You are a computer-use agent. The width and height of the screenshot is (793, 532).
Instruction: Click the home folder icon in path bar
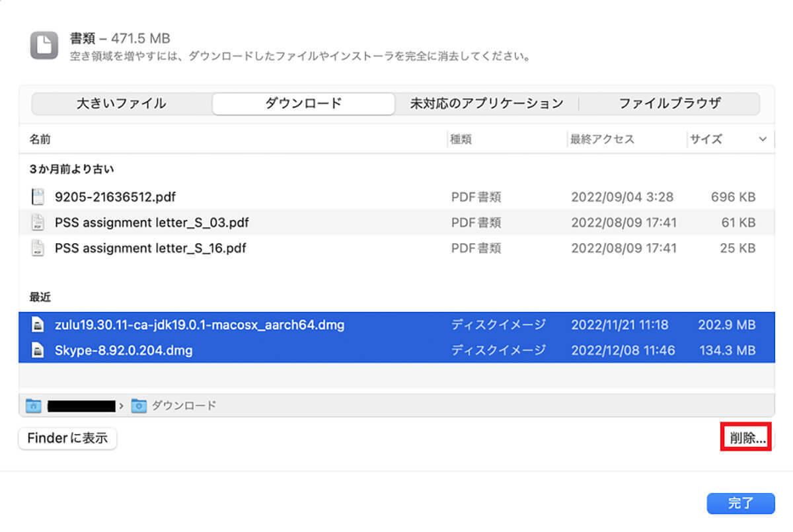coord(33,405)
